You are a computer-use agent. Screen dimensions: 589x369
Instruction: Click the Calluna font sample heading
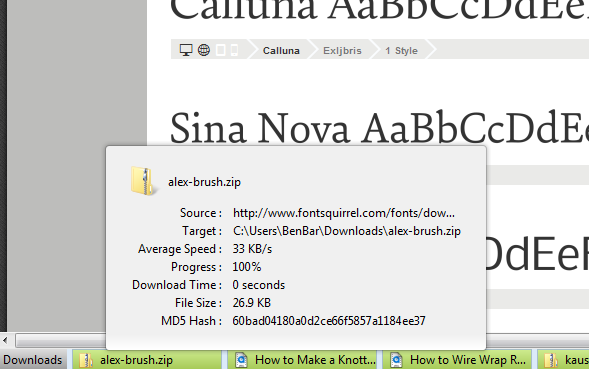tap(379, 11)
